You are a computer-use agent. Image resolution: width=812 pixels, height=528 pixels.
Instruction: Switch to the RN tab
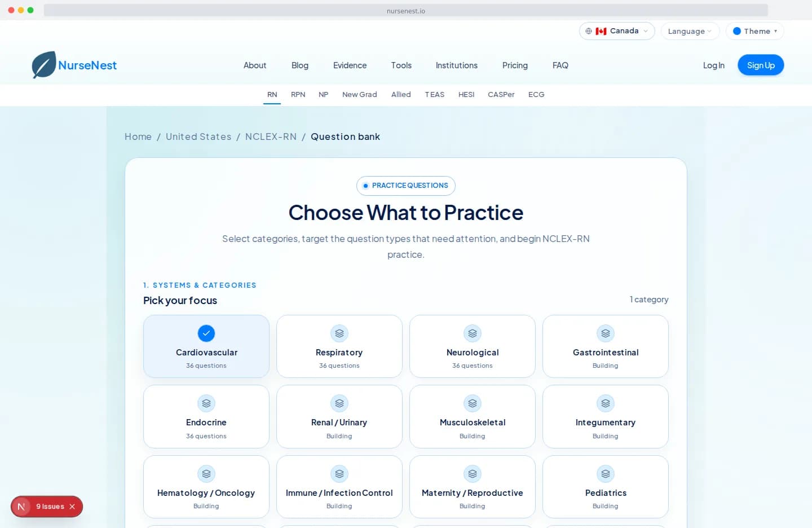click(x=272, y=95)
